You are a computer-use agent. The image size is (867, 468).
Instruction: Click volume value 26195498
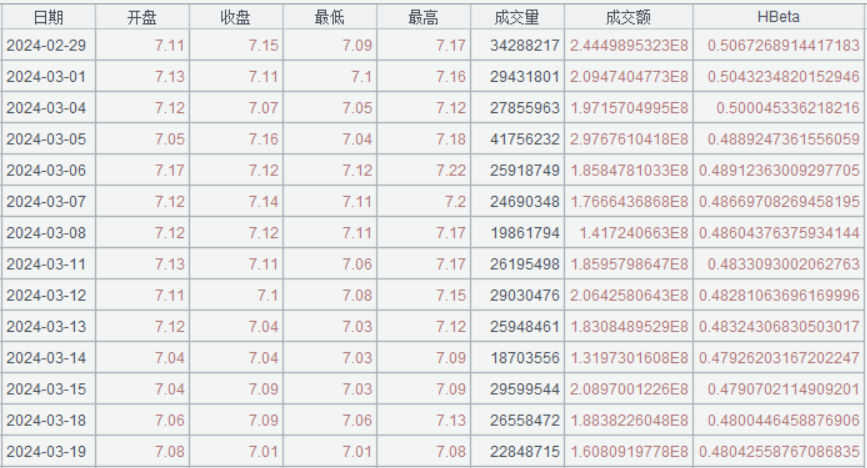click(x=525, y=264)
